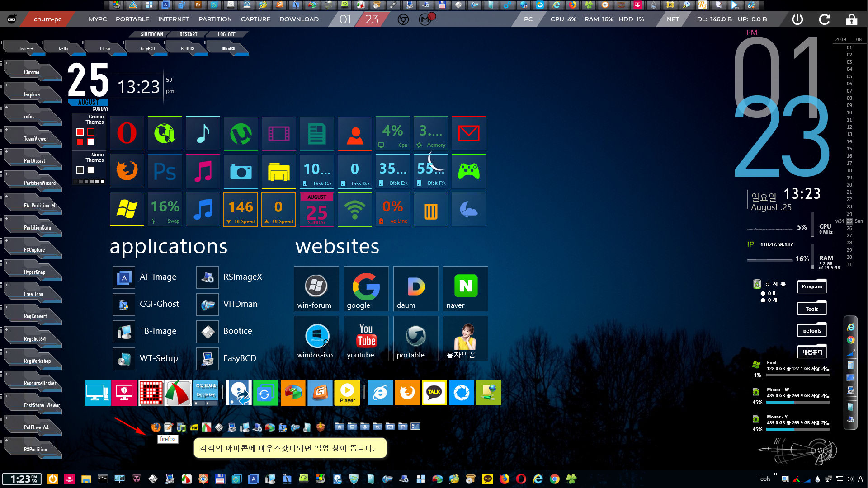Select the dark red Cromo theme swatch
This screenshot has height=488, width=868.
(91, 132)
